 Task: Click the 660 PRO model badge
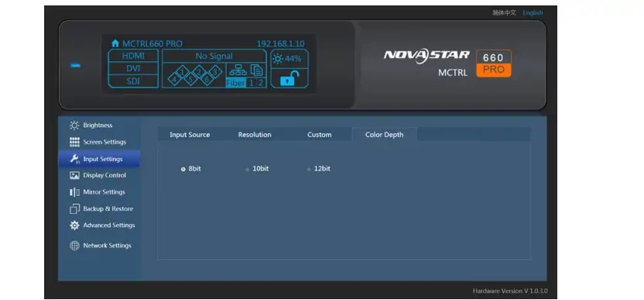[x=494, y=64]
